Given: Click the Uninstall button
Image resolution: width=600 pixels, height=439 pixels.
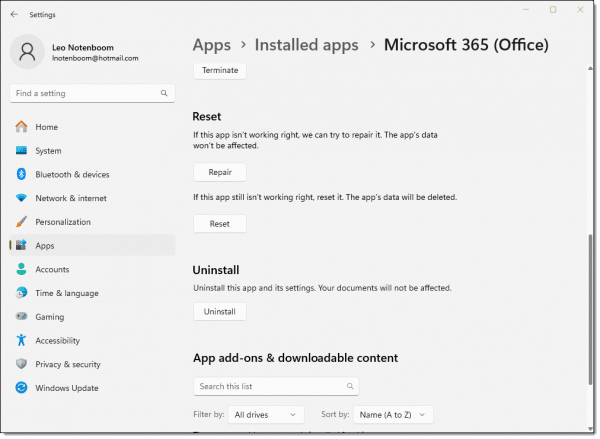Looking at the screenshot, I should click(219, 312).
